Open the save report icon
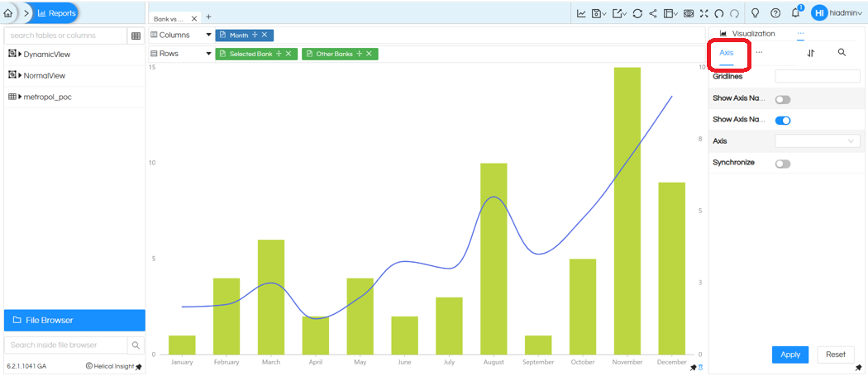Image resolution: width=868 pixels, height=376 pixels. pyautogui.click(x=599, y=13)
